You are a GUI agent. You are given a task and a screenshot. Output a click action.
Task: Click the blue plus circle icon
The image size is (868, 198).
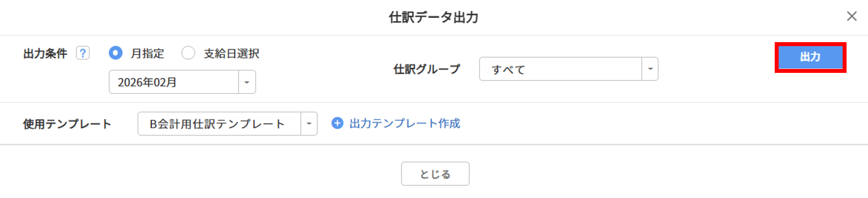(x=337, y=123)
